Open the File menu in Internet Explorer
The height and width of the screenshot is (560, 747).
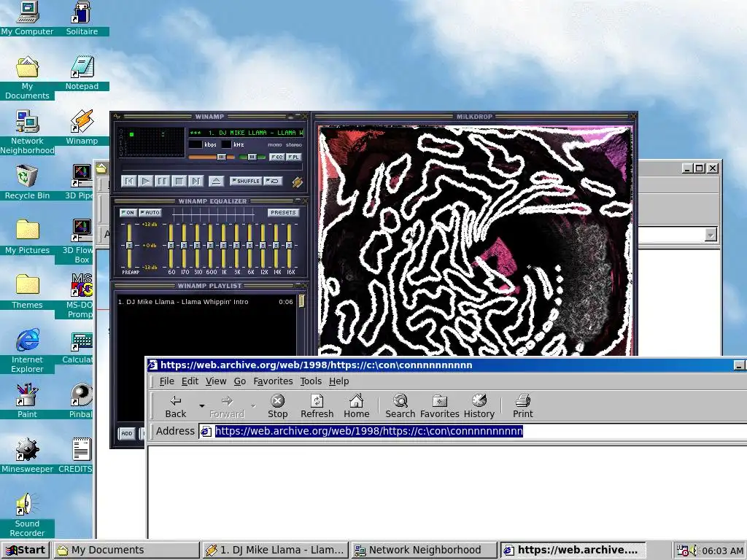(x=167, y=381)
